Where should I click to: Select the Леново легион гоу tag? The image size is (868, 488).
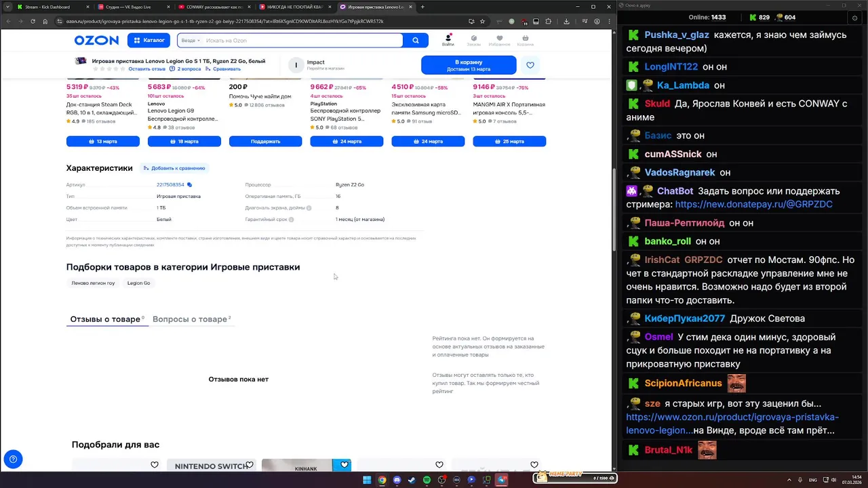[x=93, y=283]
